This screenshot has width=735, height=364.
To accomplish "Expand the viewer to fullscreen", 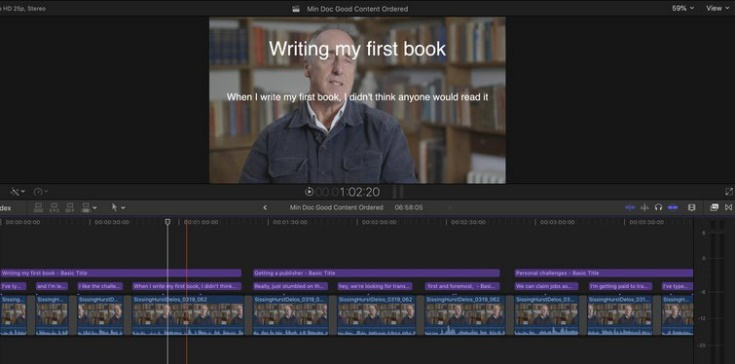I will (x=728, y=192).
